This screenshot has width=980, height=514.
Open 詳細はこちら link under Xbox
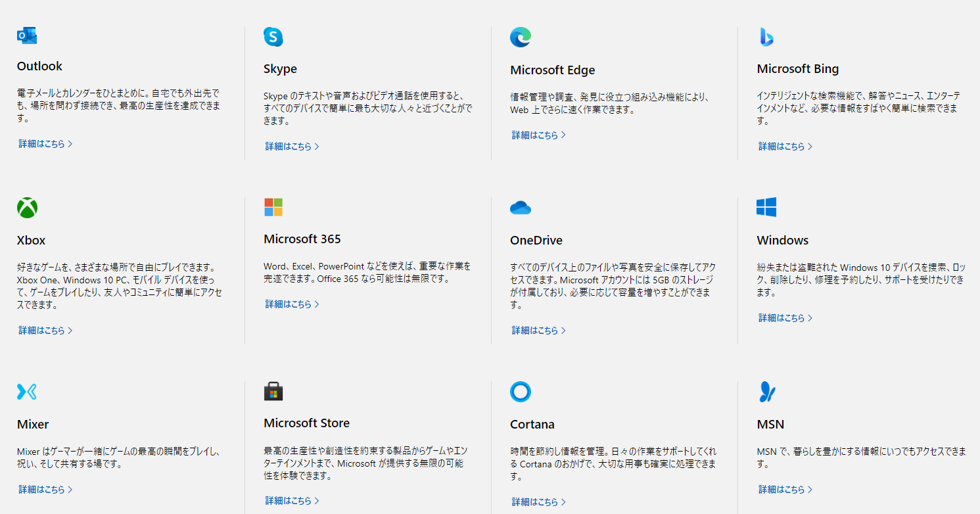click(x=45, y=330)
